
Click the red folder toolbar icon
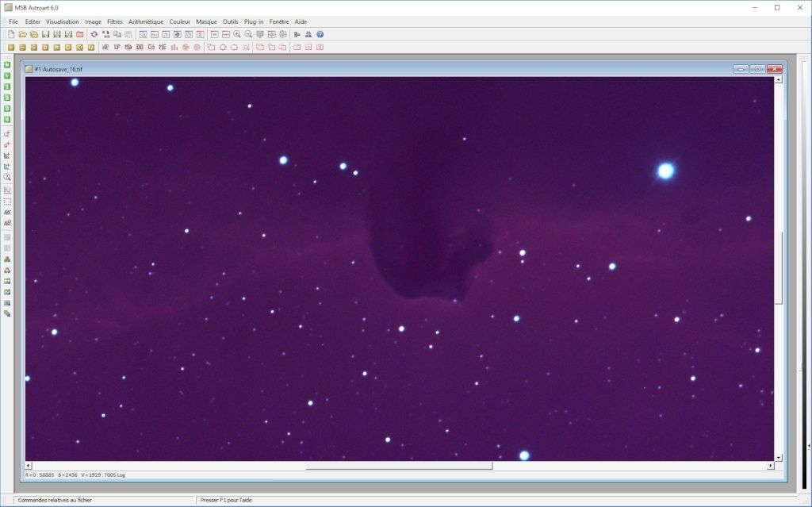(80, 34)
